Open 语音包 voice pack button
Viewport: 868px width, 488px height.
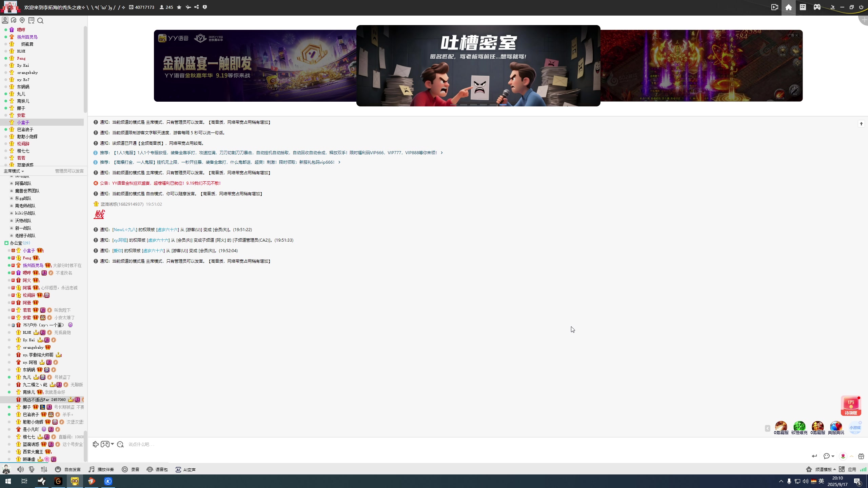click(x=157, y=469)
